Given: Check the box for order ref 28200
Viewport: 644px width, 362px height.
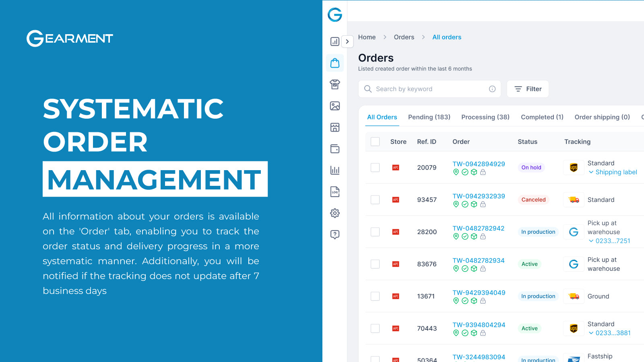Looking at the screenshot, I should (x=375, y=232).
